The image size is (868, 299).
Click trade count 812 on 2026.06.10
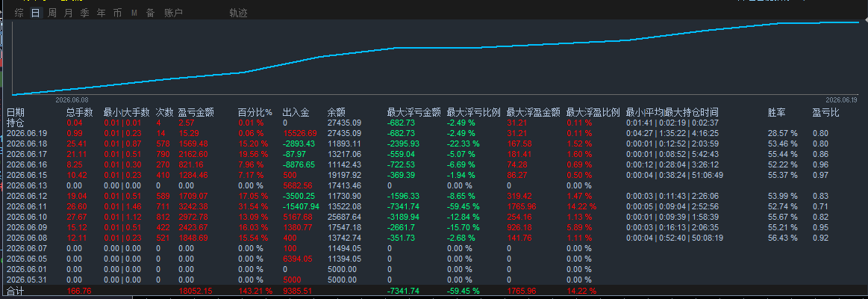click(x=163, y=217)
